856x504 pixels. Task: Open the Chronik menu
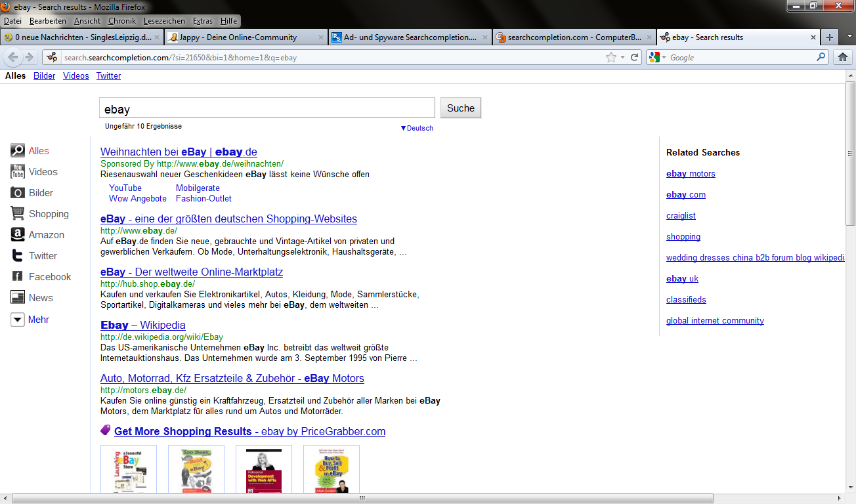[122, 21]
